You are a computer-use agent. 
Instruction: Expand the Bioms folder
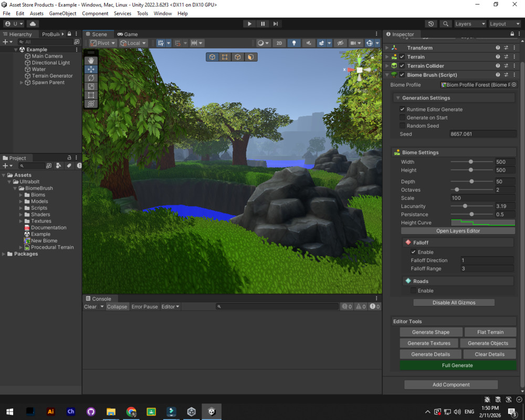(21, 195)
